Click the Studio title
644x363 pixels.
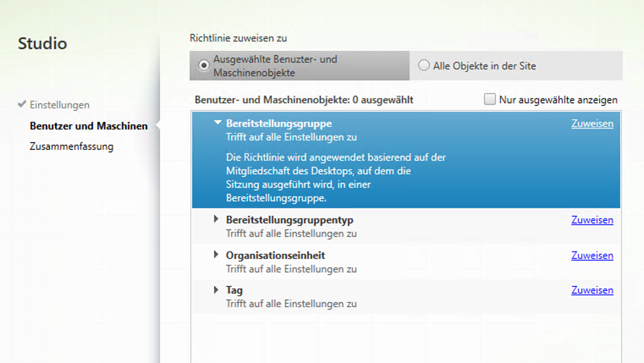pos(42,43)
